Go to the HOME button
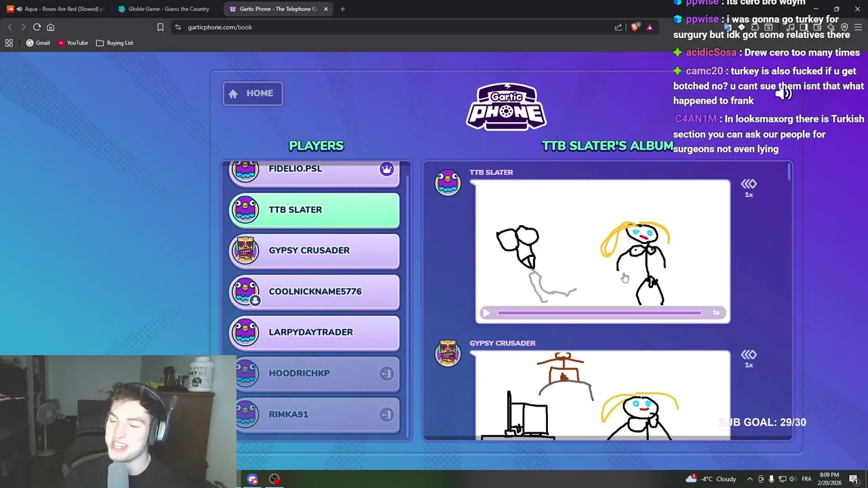 click(x=252, y=94)
